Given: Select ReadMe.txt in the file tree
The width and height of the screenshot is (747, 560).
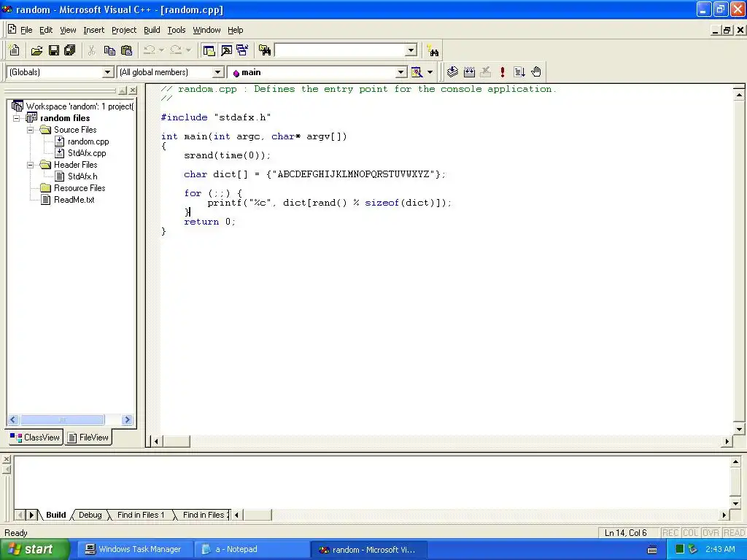Looking at the screenshot, I should 74,200.
